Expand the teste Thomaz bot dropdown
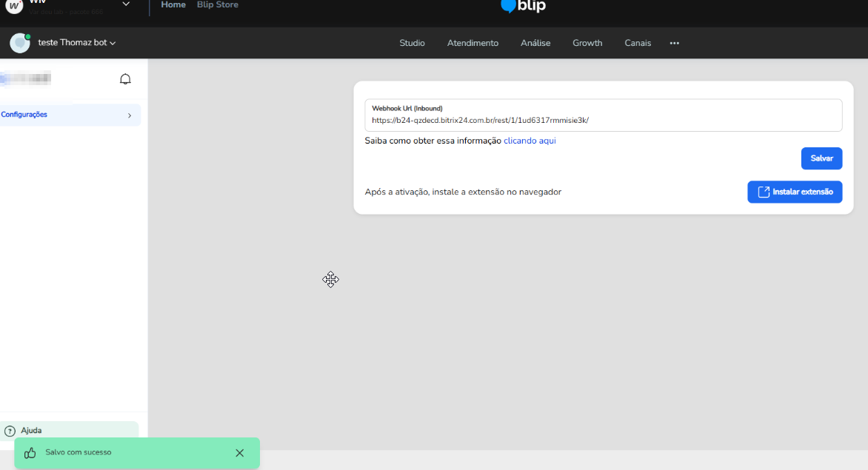The width and height of the screenshot is (868, 470). click(113, 43)
